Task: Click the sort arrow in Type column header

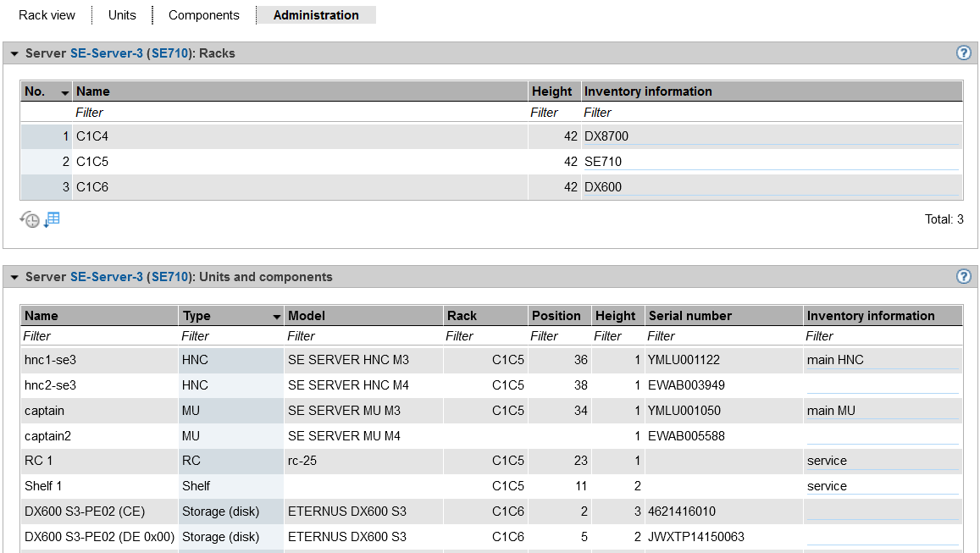Action: pyautogui.click(x=276, y=317)
